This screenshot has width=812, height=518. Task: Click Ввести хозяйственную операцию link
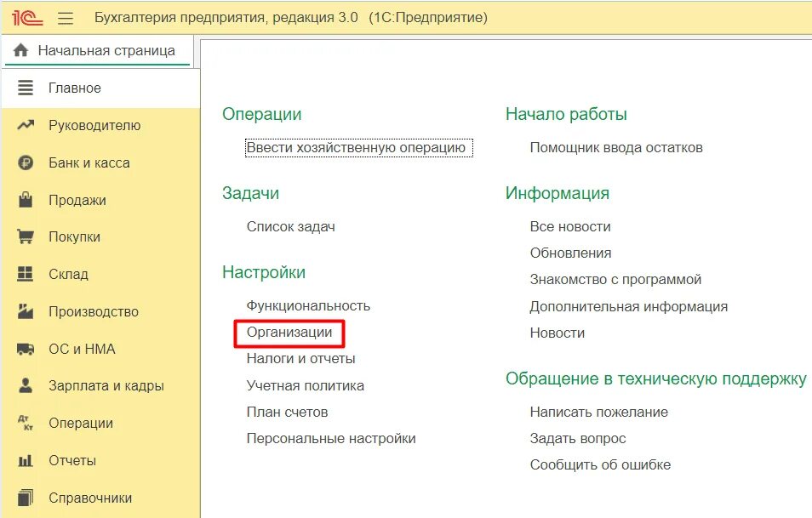(359, 147)
